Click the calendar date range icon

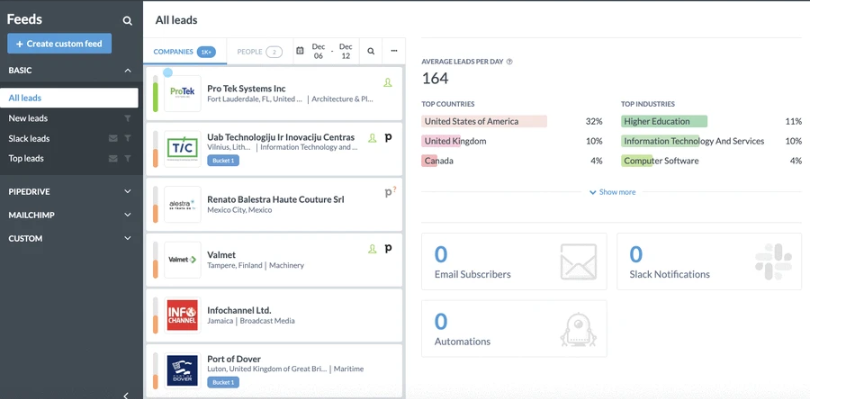(300, 51)
